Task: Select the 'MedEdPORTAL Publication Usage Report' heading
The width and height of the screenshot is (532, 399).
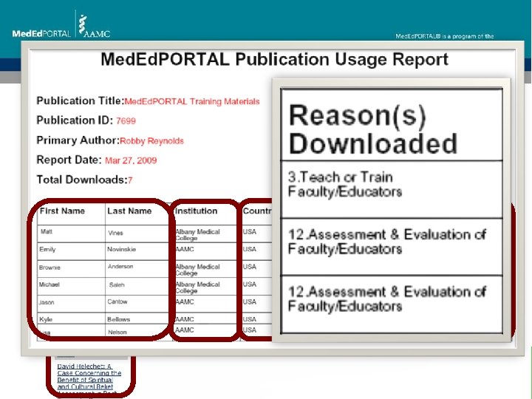Action: point(274,60)
